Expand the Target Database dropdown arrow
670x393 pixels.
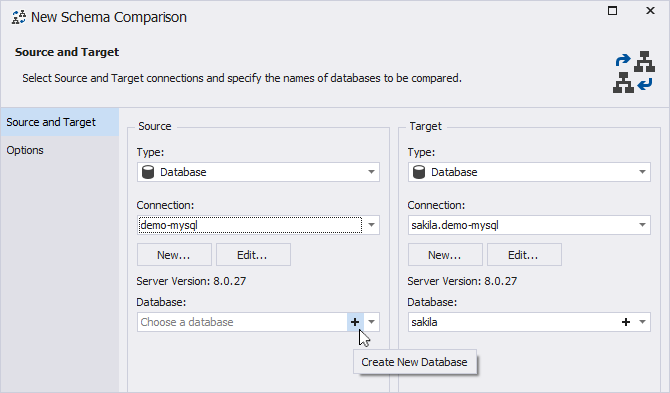[x=642, y=322]
